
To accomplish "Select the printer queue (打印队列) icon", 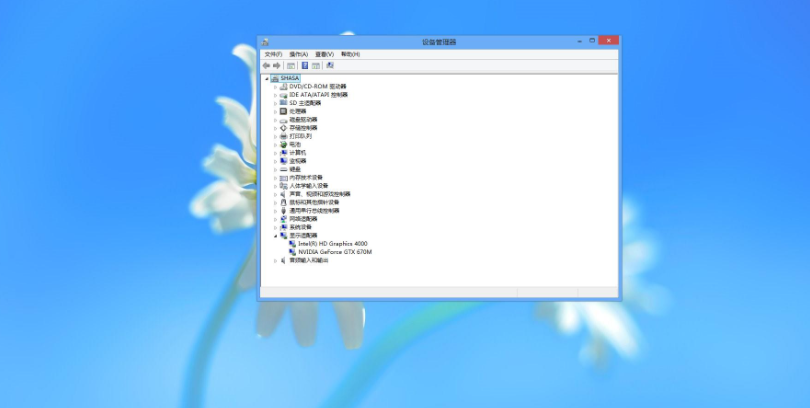I will tap(284, 136).
